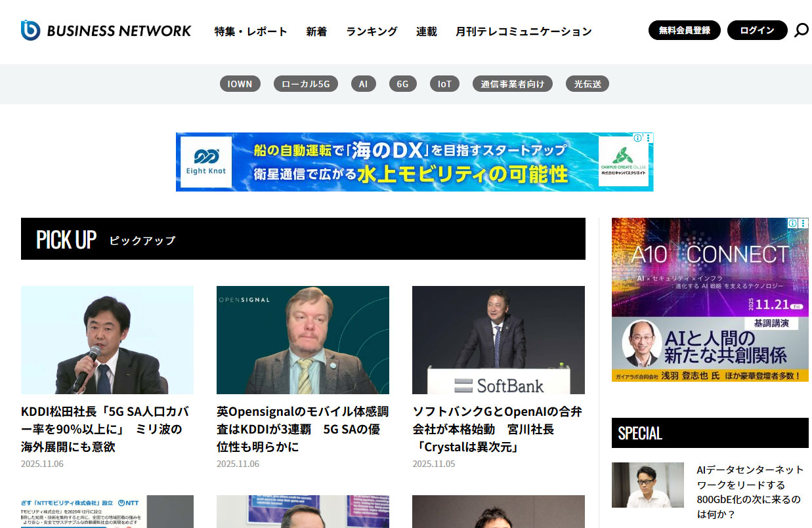The image size is (812, 528).
Task: Select the IoT topic tag
Action: (x=444, y=83)
